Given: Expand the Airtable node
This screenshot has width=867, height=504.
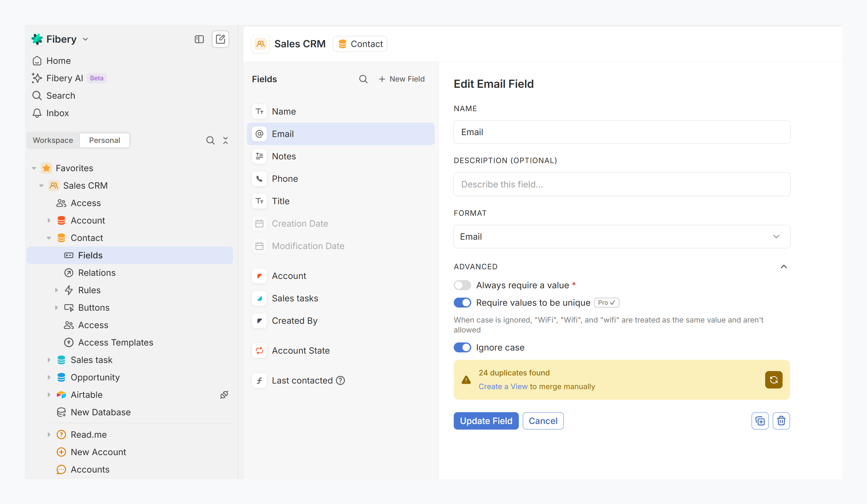Looking at the screenshot, I should point(49,395).
